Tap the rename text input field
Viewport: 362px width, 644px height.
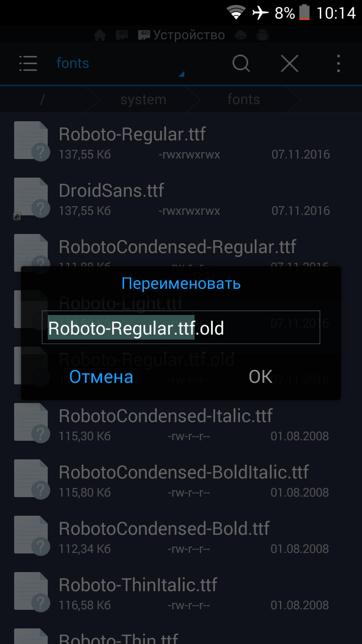(181, 328)
